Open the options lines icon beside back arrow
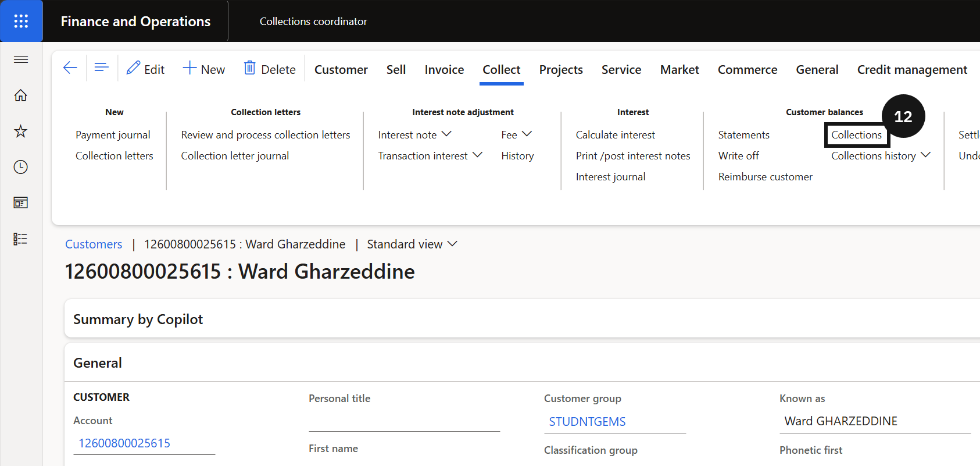The width and height of the screenshot is (980, 466). click(102, 68)
